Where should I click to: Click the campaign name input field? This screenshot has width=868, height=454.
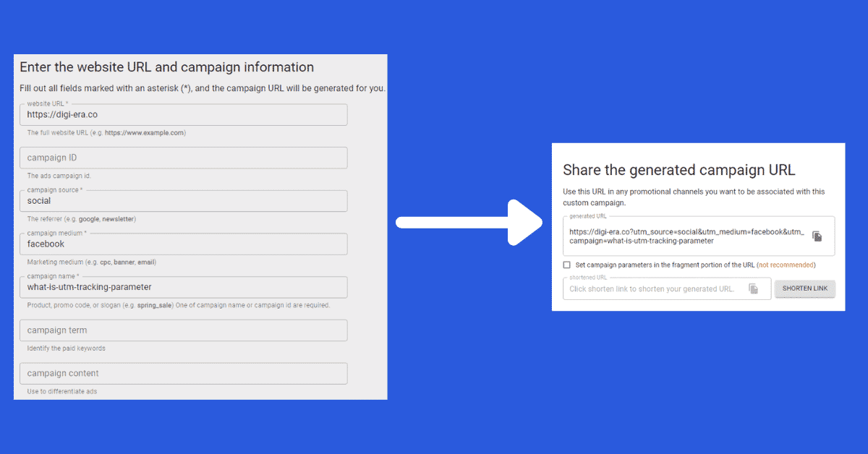[183, 287]
